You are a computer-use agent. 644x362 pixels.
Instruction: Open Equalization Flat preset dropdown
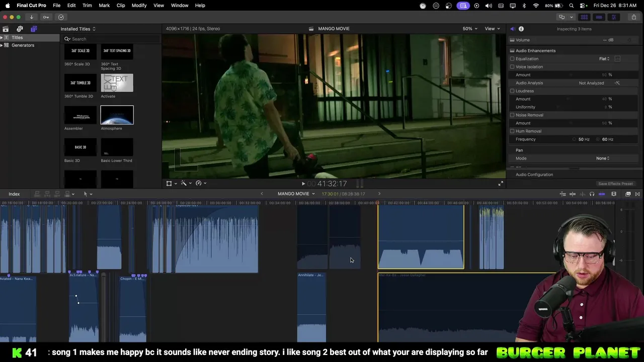(x=604, y=59)
